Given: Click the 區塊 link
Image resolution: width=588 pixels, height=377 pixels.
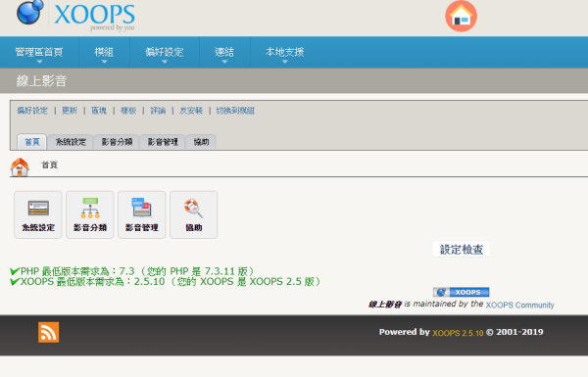Looking at the screenshot, I should point(99,111).
